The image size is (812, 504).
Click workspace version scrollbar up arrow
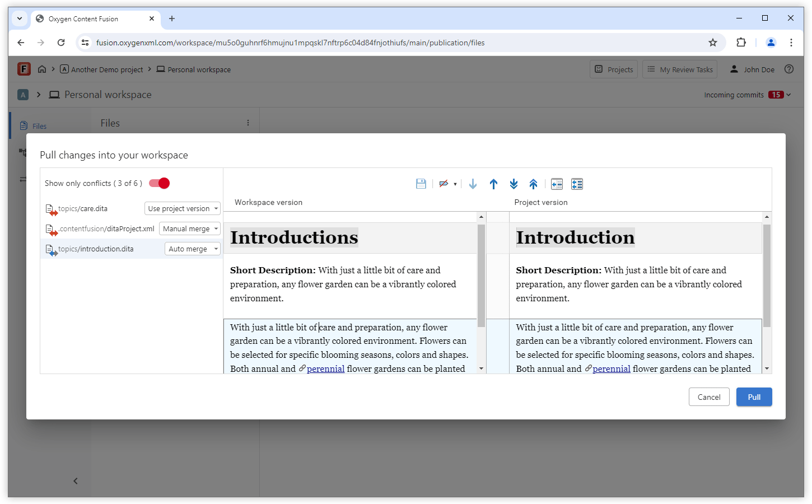[x=481, y=217]
